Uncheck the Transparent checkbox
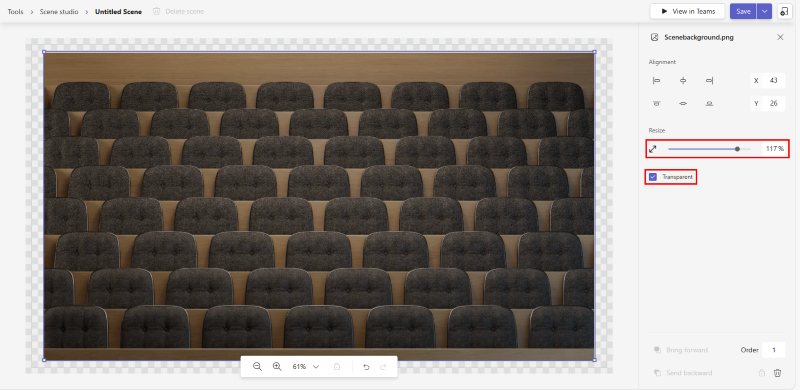 pyautogui.click(x=653, y=177)
